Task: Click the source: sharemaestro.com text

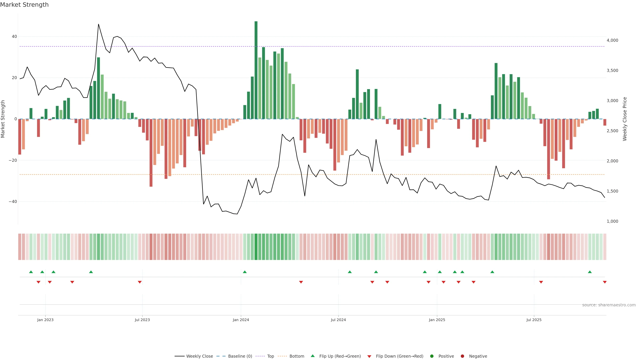Action: pos(609,305)
